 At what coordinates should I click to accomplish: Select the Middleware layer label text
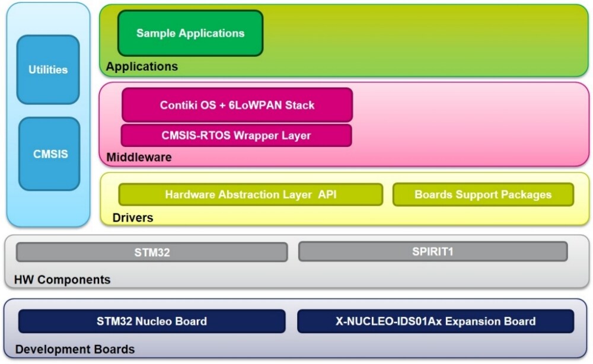tap(139, 157)
